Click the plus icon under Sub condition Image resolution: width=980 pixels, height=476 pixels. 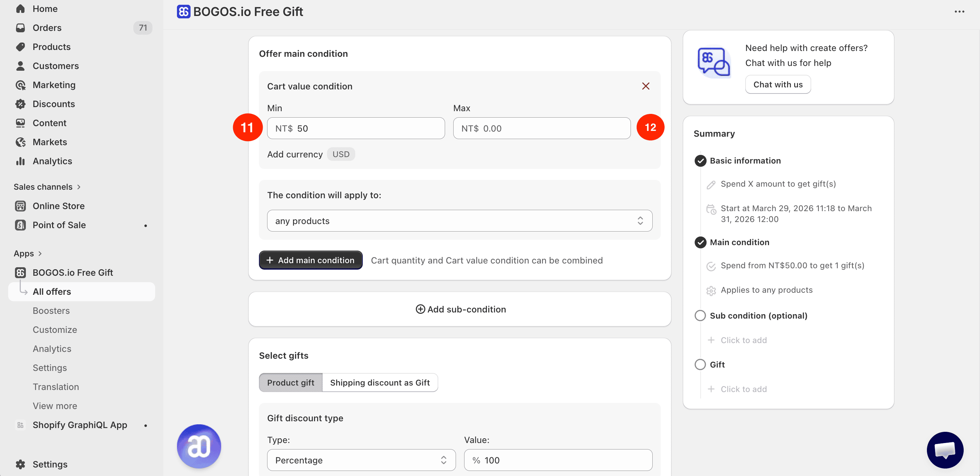click(710, 340)
